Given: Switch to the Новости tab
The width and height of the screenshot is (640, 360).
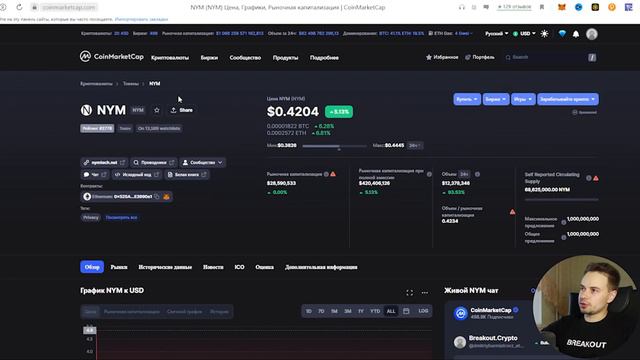Looking at the screenshot, I should (213, 267).
